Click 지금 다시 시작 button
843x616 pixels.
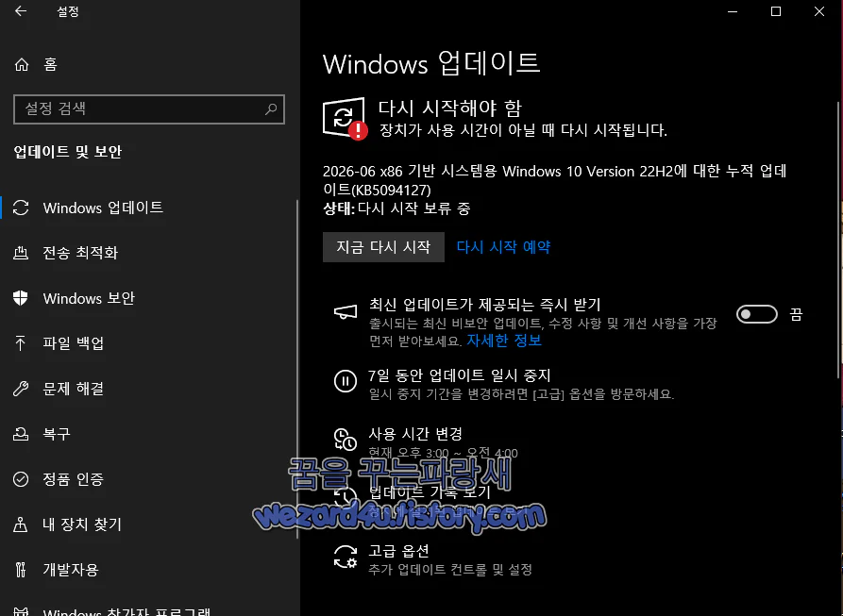coord(383,247)
